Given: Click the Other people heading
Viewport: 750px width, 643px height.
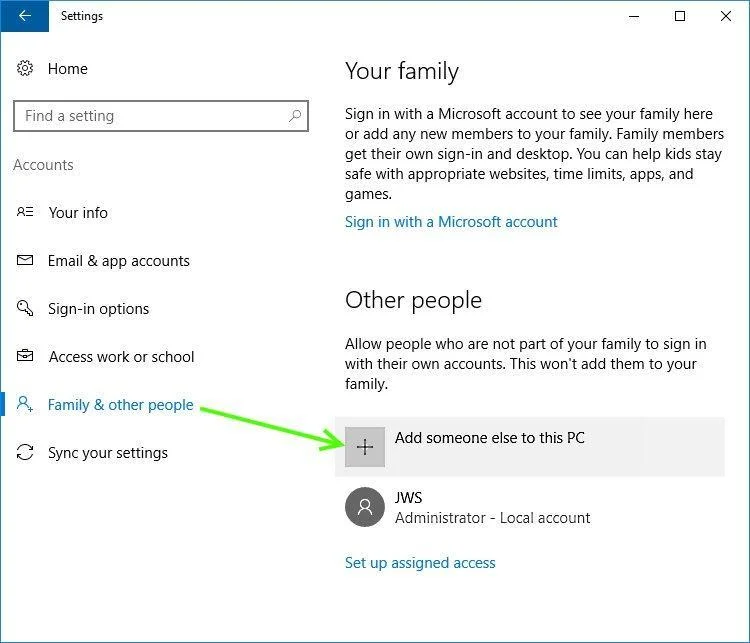Looking at the screenshot, I should (413, 300).
